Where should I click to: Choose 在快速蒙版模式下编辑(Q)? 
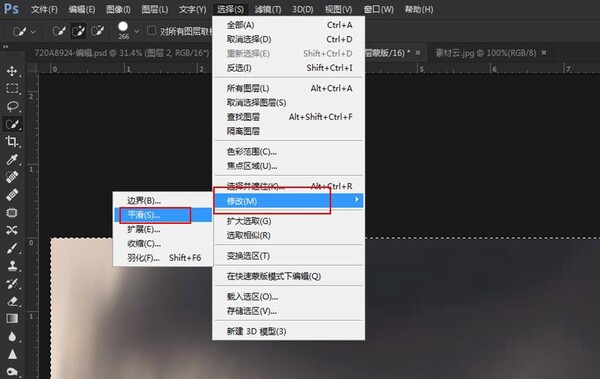point(289,276)
